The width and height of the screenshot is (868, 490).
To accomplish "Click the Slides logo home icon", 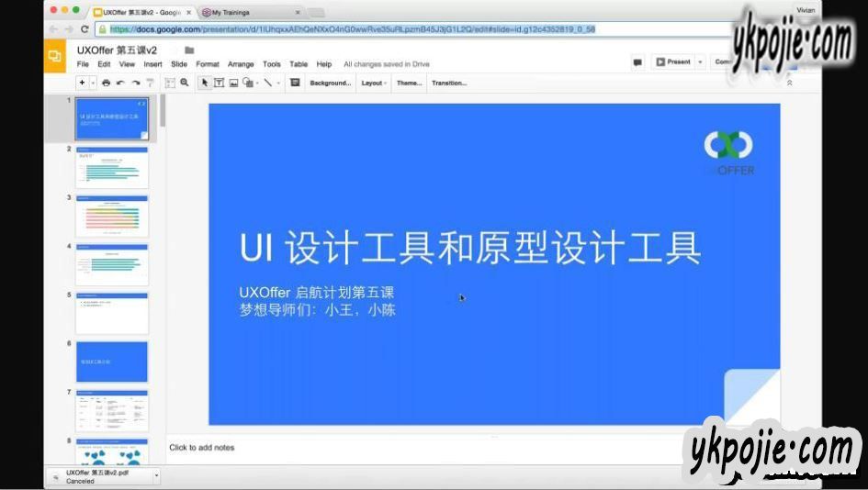I will coord(54,57).
